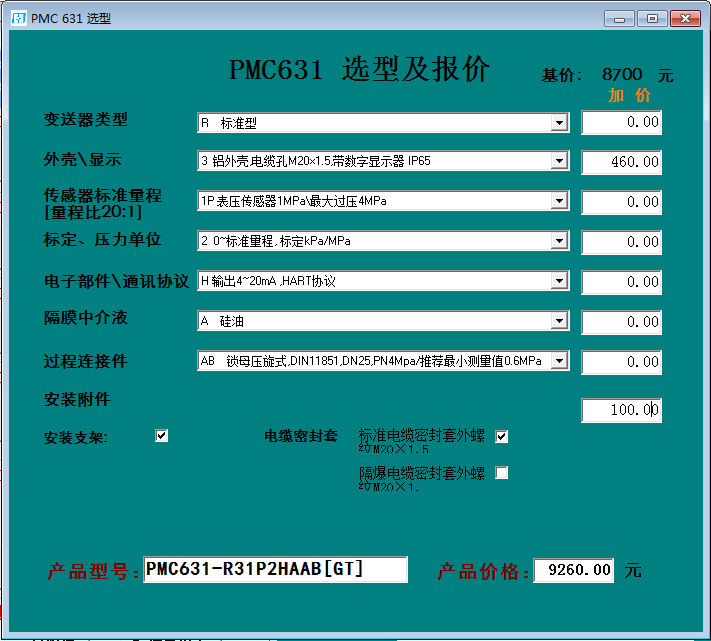This screenshot has width=711, height=641.
Task: Click the 外壳\显示 surcharge field 460.00
Action: point(621,162)
